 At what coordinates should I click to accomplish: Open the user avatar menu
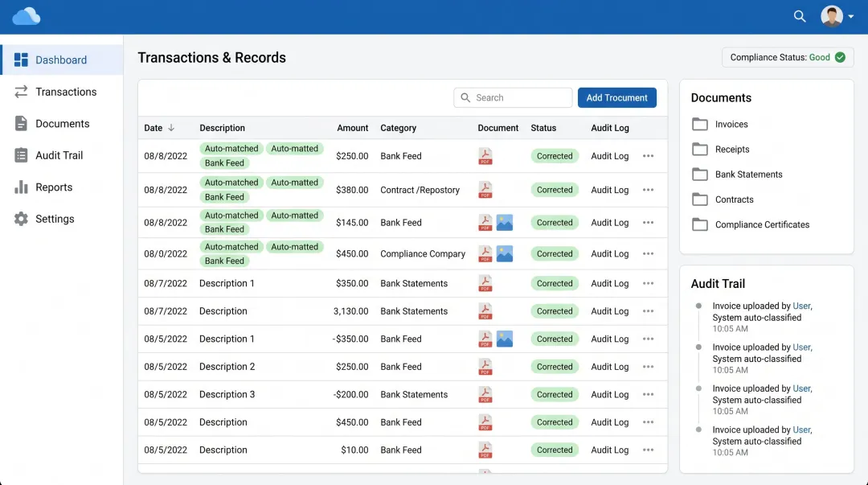[x=837, y=17]
